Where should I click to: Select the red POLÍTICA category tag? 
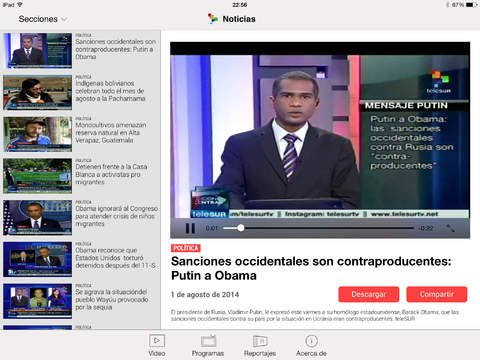186,248
